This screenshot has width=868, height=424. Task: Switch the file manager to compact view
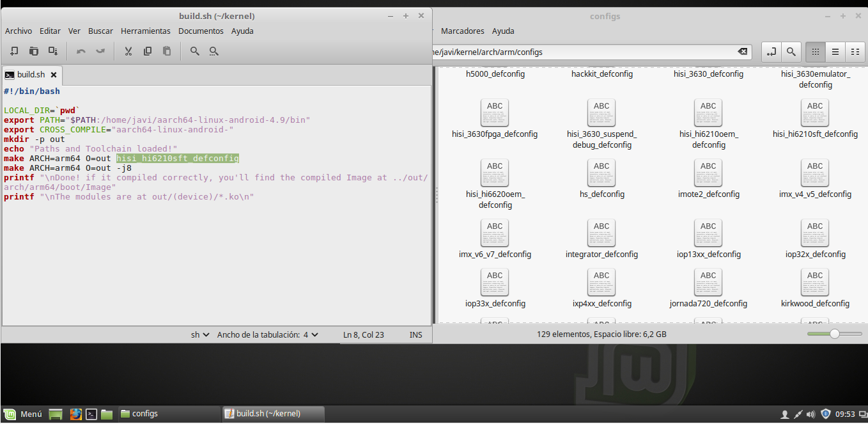pyautogui.click(x=855, y=52)
